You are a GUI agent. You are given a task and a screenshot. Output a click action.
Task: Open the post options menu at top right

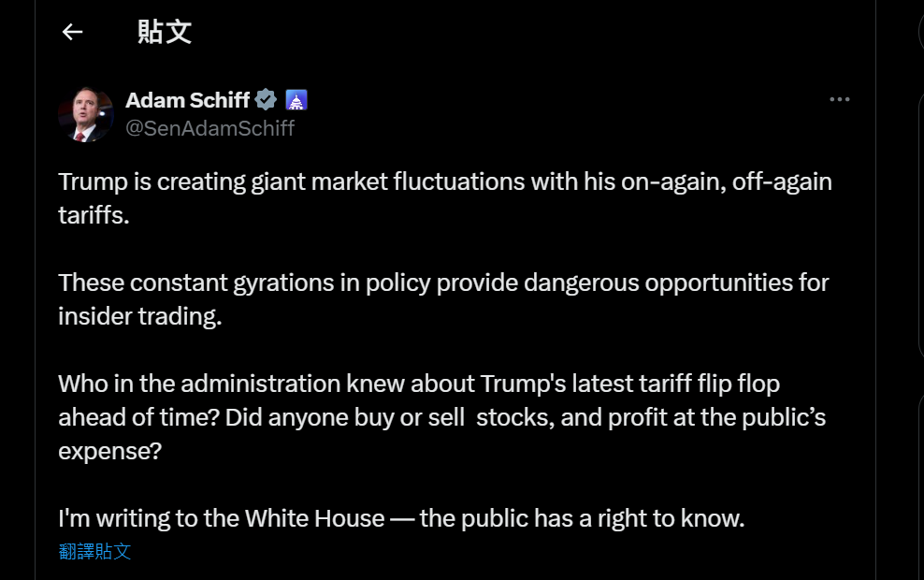(x=839, y=99)
